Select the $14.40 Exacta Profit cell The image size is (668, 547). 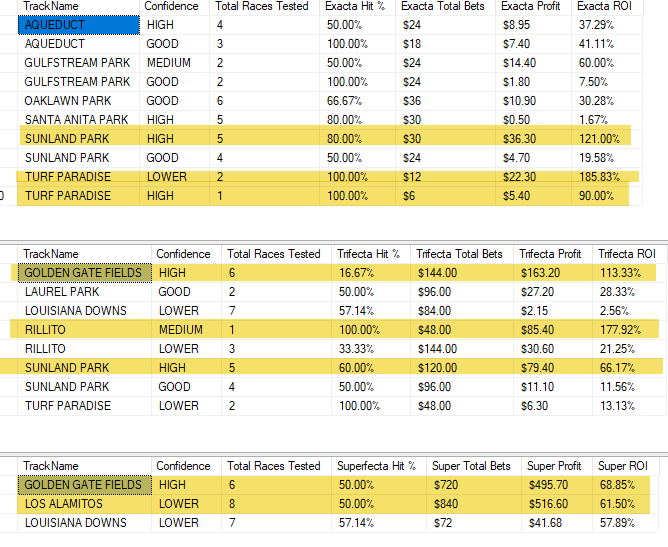(x=533, y=63)
